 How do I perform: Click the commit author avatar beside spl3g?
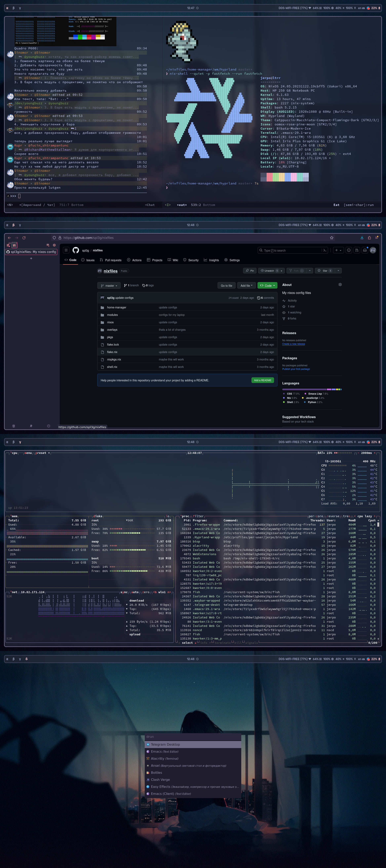[x=103, y=298]
